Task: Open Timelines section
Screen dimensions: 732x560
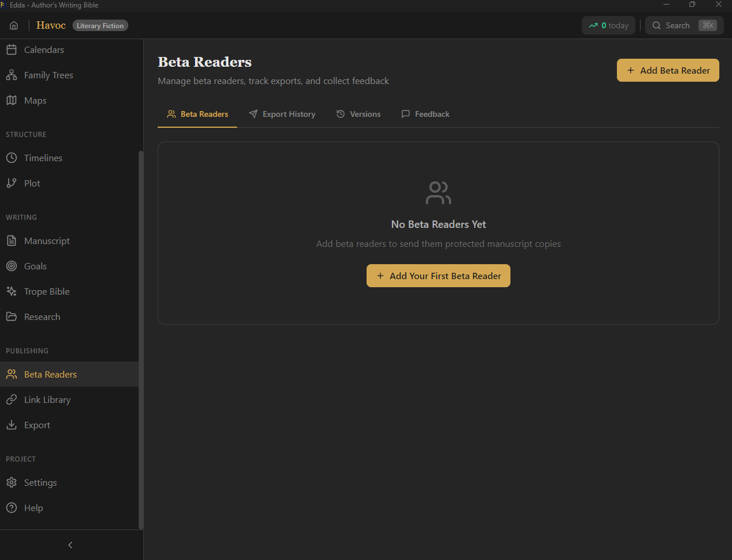Action: (69, 158)
